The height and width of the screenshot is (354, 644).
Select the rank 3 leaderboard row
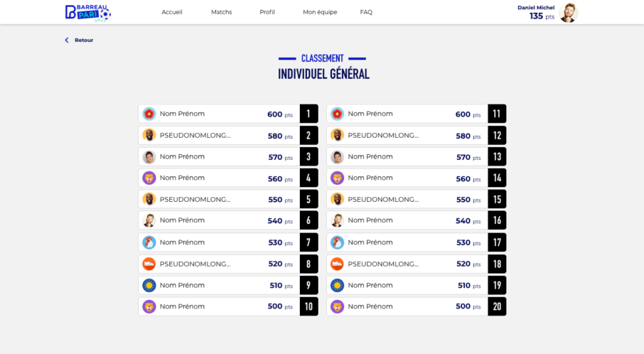[x=219, y=156]
